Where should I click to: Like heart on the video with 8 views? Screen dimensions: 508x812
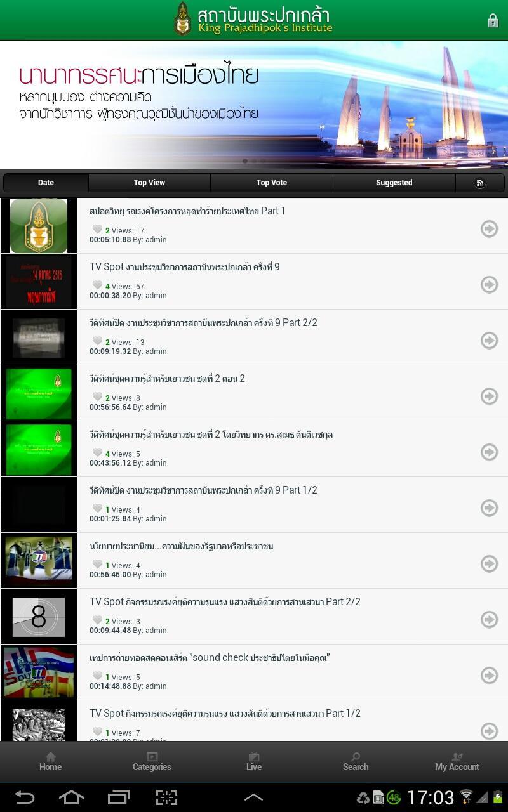coord(97,396)
